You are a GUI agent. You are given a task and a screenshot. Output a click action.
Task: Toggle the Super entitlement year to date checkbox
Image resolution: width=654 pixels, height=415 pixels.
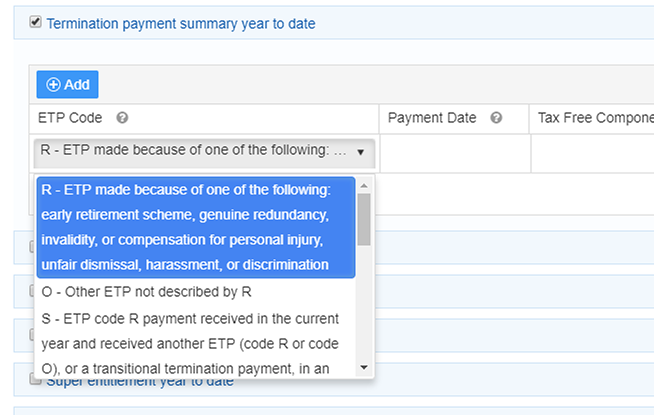[36, 378]
